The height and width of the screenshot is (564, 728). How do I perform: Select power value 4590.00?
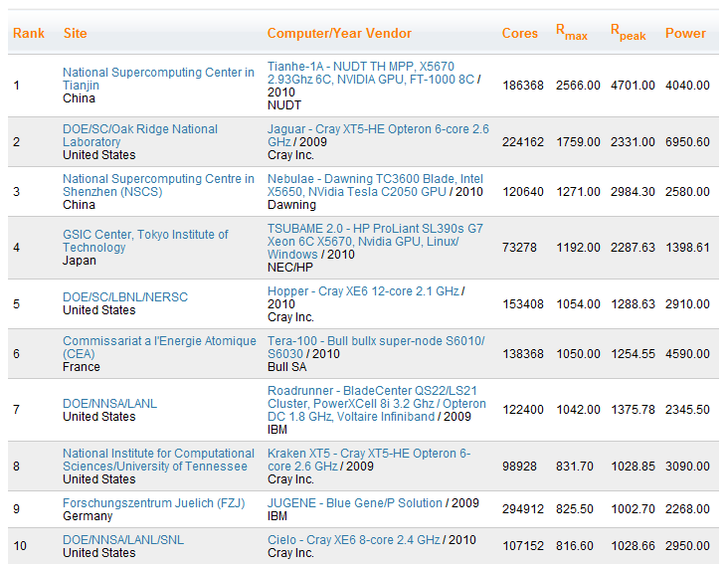tap(687, 354)
